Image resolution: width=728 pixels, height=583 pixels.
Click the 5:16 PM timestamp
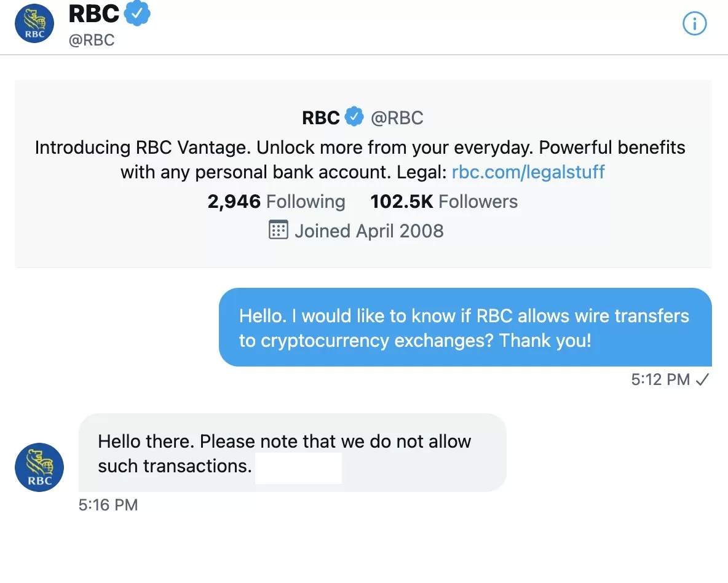click(108, 505)
